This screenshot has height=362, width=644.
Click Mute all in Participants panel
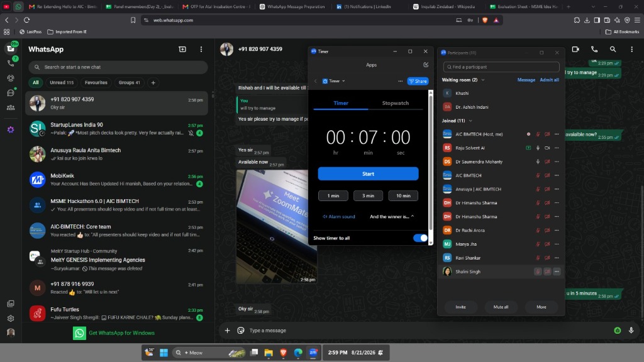(501, 307)
